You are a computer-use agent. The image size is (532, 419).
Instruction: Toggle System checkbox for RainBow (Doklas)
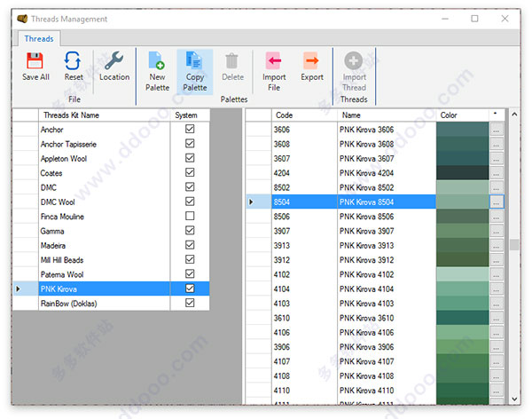pos(190,303)
